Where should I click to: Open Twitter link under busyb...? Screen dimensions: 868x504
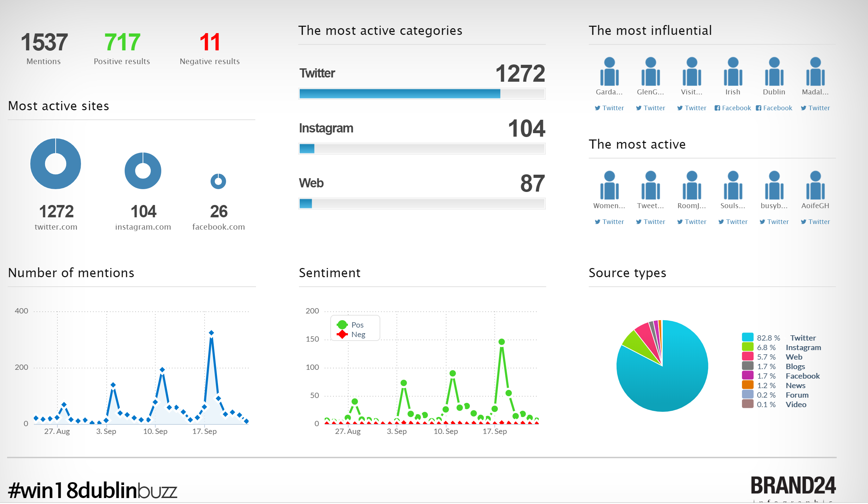tap(774, 222)
